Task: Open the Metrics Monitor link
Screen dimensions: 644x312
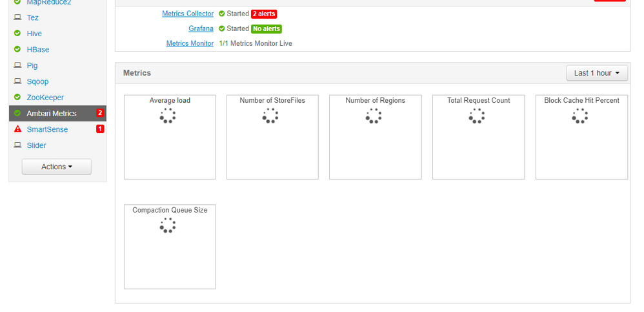Action: [x=190, y=43]
